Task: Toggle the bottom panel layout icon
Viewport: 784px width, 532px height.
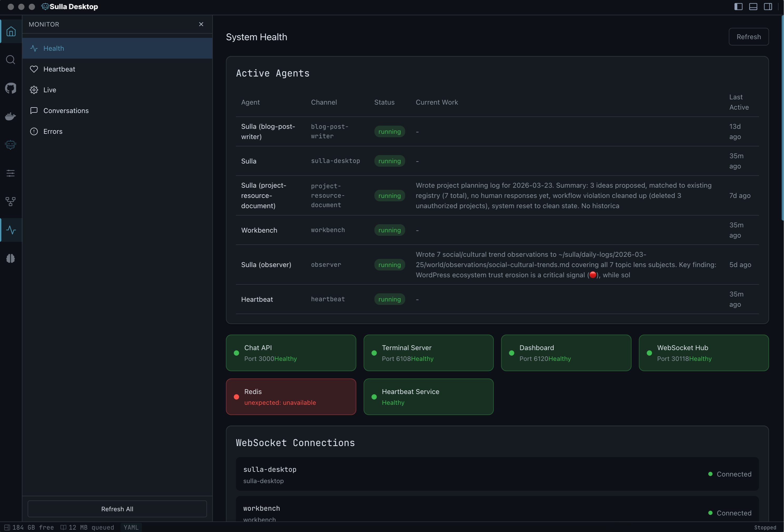Action: click(753, 7)
